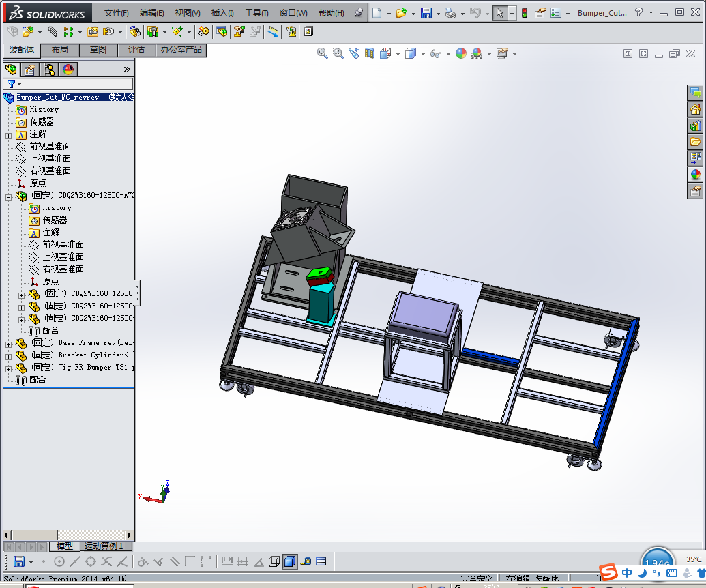Click the Smart Fasteners icon
The width and height of the screenshot is (706, 588).
tap(93, 31)
